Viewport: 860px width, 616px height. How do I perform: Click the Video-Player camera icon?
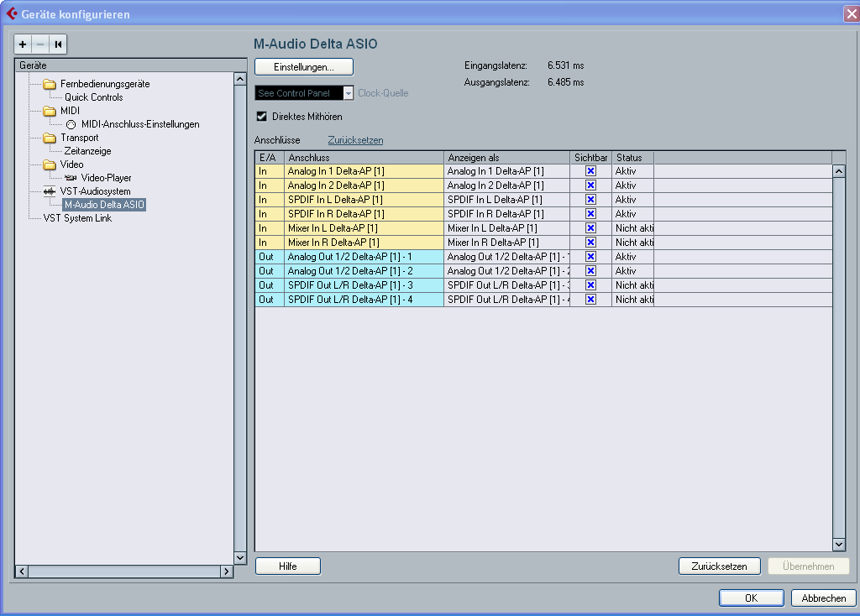71,178
